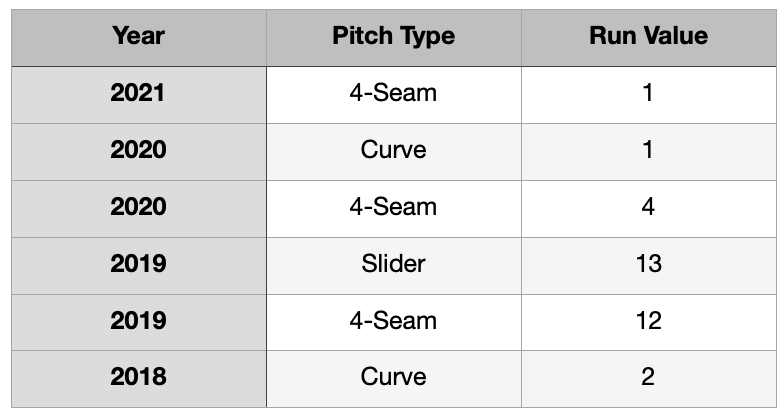Image resolution: width=784 pixels, height=418 pixels.
Task: Select the cell with Run Value 2
Action: click(x=648, y=378)
